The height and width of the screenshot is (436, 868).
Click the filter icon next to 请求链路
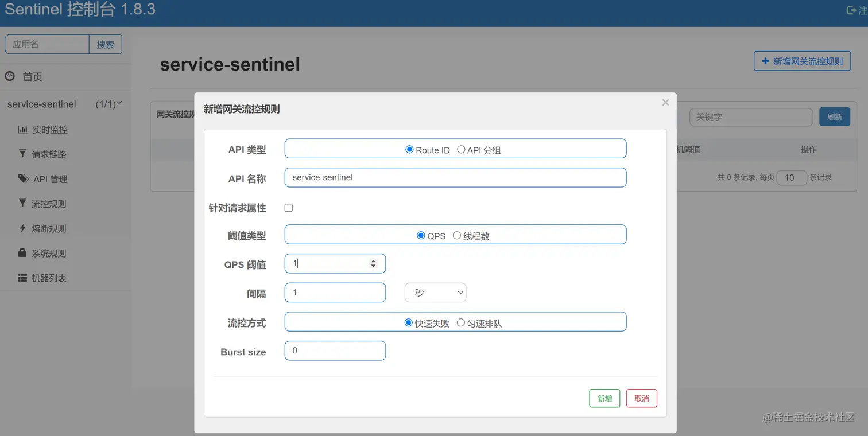(x=22, y=154)
